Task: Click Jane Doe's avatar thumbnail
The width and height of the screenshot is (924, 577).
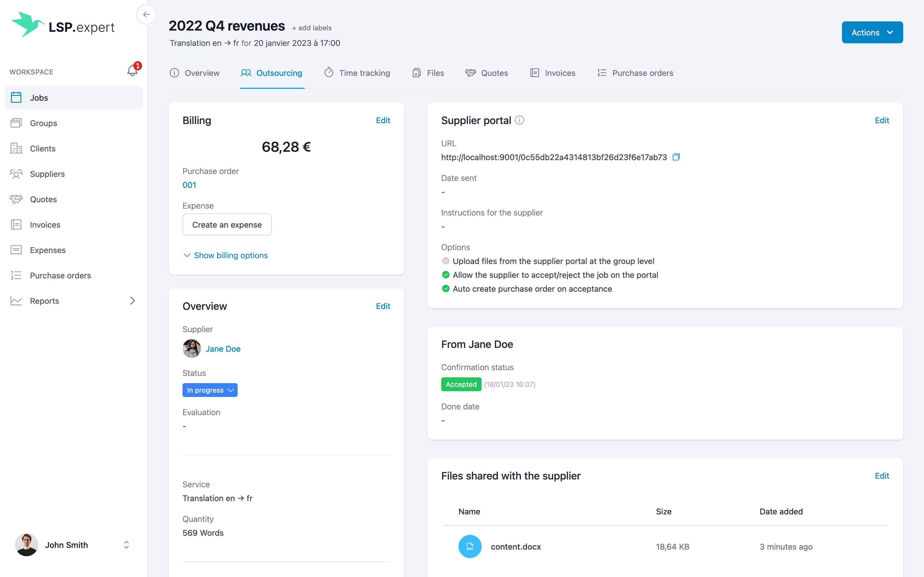Action: click(x=192, y=349)
